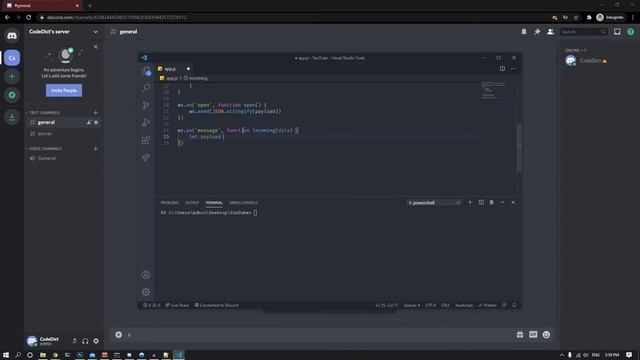The height and width of the screenshot is (360, 640).
Task: Switch to the Problems panel tab
Action: coord(169,203)
